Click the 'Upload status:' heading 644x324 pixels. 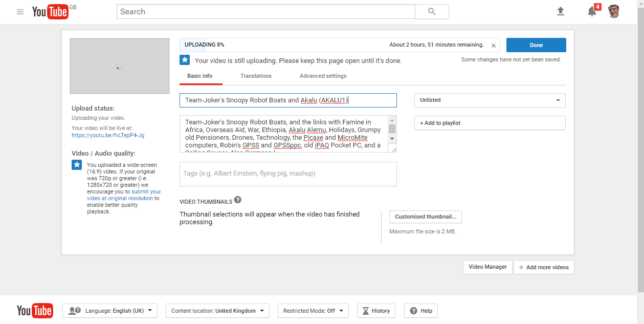(93, 109)
